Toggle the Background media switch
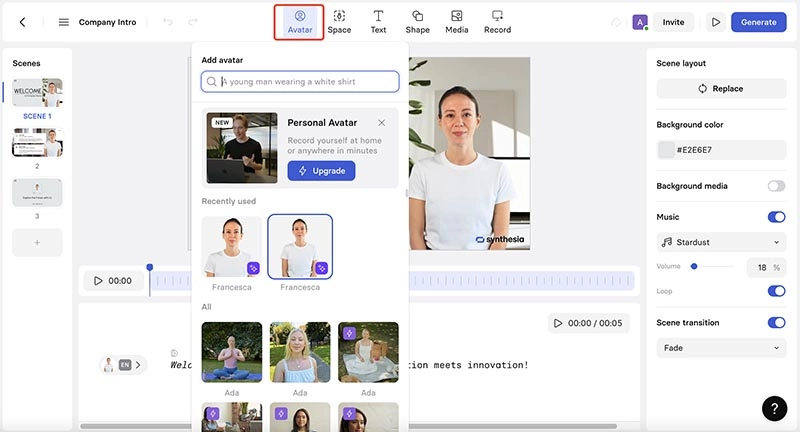This screenshot has height=432, width=800. [x=775, y=186]
